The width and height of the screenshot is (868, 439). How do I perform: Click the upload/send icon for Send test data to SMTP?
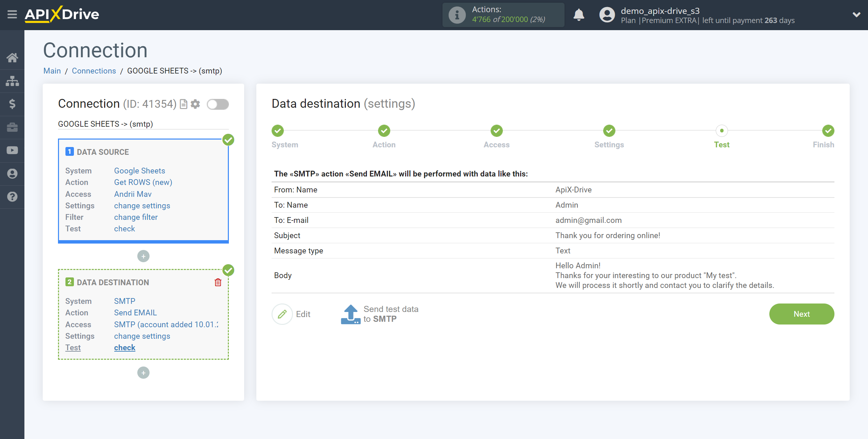(350, 314)
